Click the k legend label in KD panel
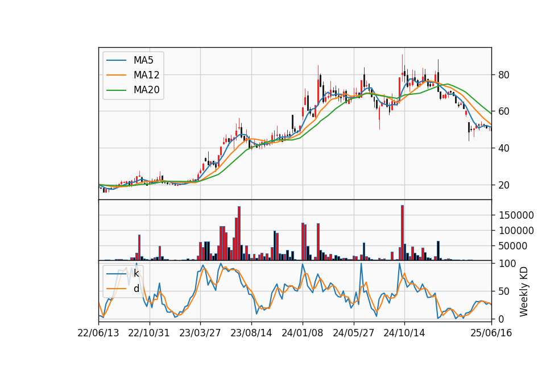 coord(136,273)
